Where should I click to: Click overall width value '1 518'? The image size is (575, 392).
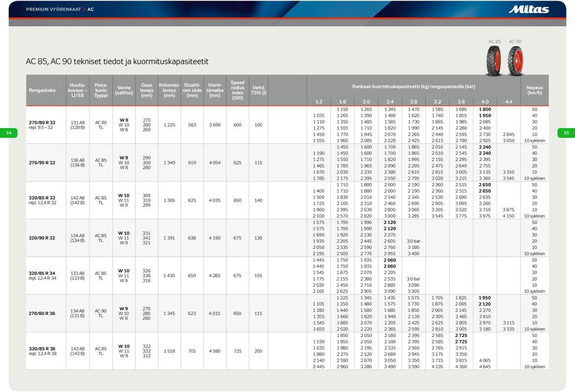click(x=170, y=351)
